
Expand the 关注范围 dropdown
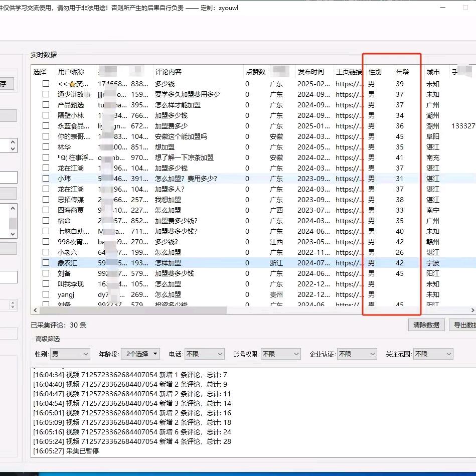[433, 354]
